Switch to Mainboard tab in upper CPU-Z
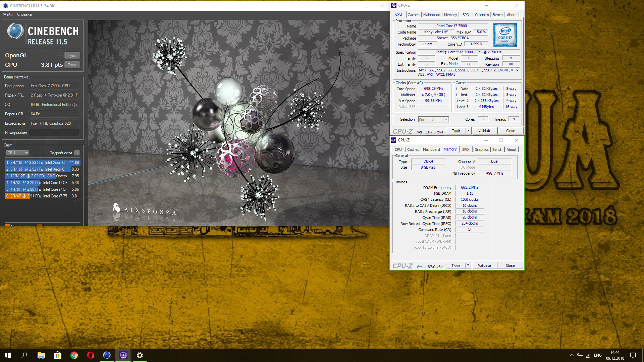 (432, 15)
